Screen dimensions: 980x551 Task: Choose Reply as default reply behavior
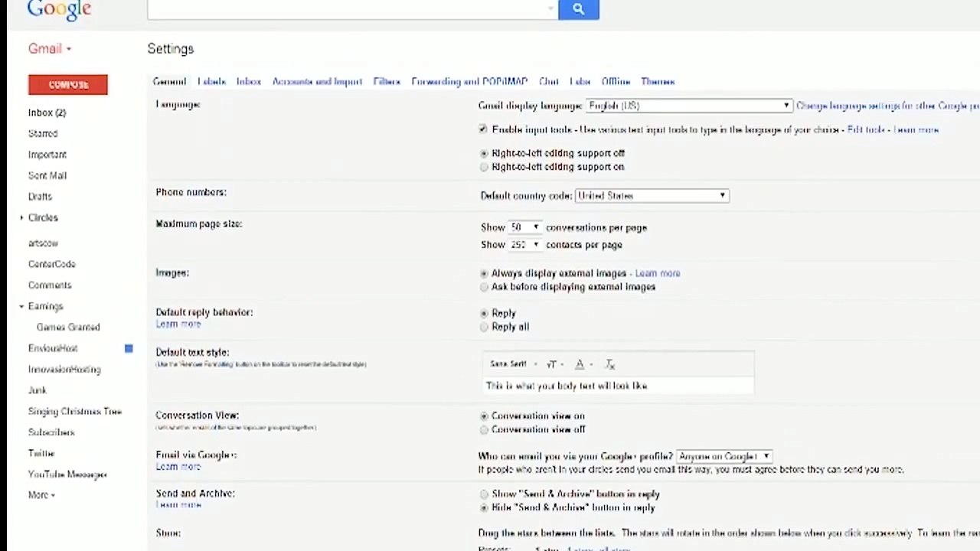pos(483,313)
